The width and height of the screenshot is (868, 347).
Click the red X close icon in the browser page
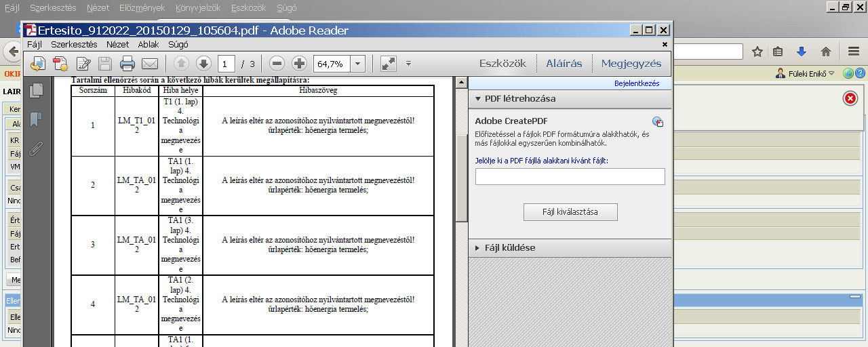click(x=850, y=99)
